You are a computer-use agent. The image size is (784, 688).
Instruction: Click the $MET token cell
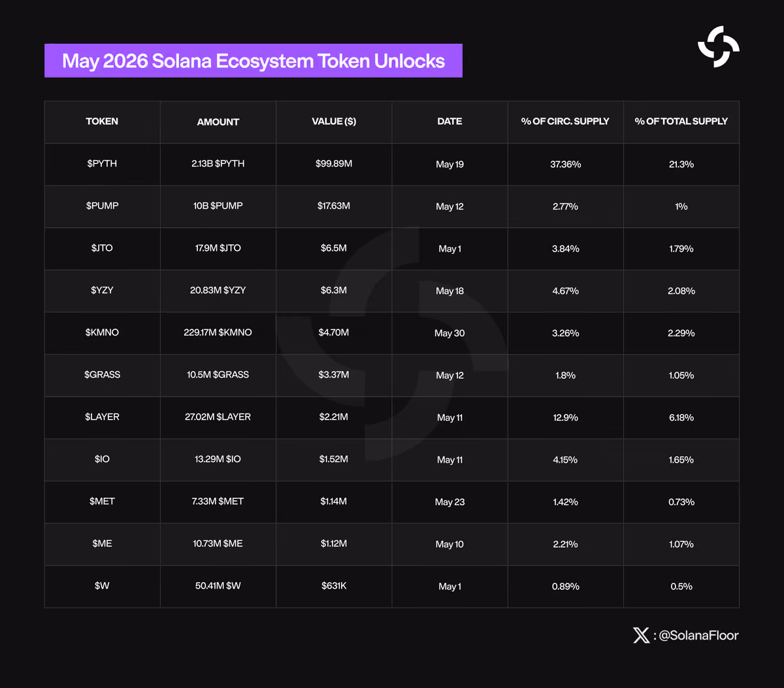102,501
